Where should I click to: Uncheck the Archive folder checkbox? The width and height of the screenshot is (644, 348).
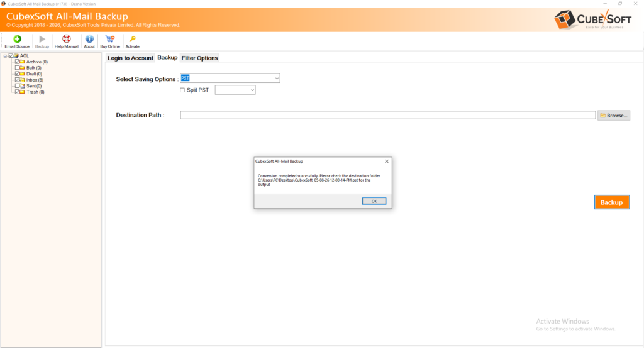click(x=17, y=62)
